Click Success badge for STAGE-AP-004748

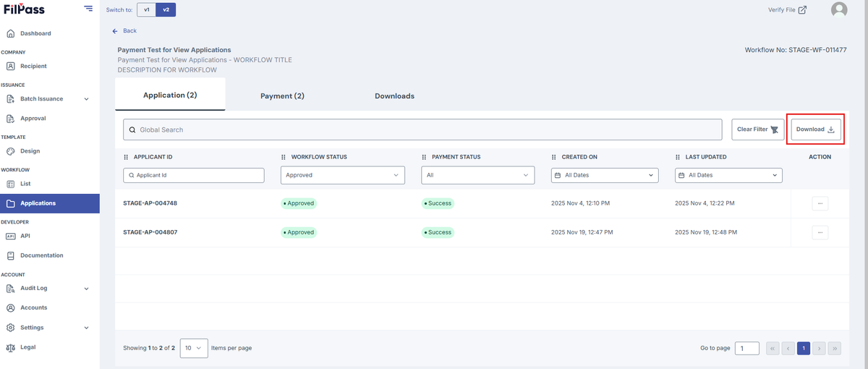click(x=438, y=203)
